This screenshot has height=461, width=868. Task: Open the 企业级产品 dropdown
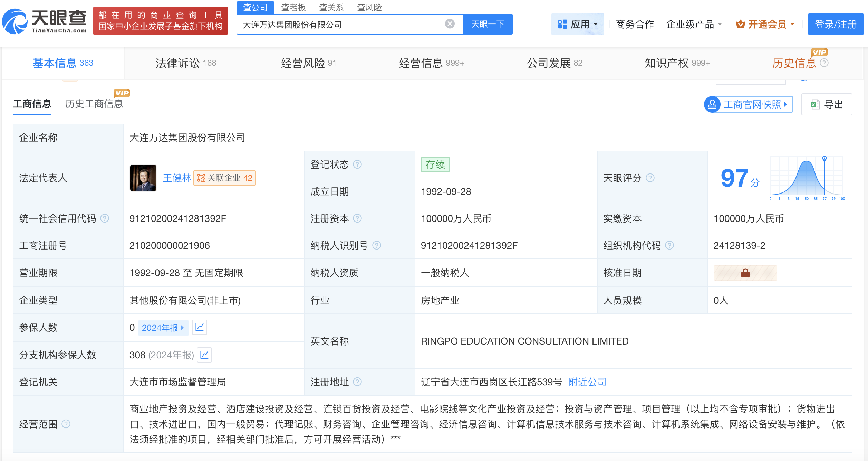(694, 24)
